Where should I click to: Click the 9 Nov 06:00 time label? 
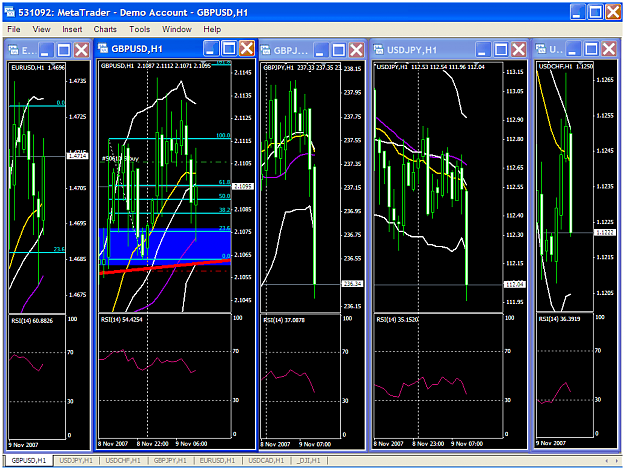pyautogui.click(x=191, y=444)
